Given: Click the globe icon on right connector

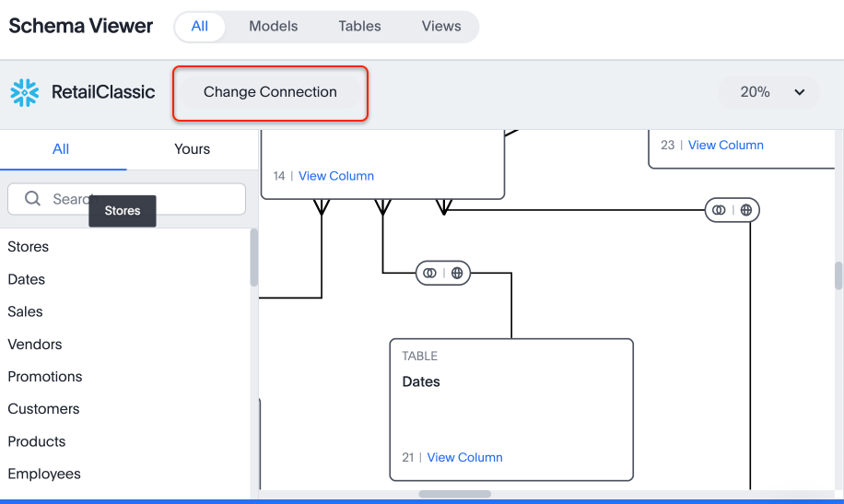Looking at the screenshot, I should [x=746, y=210].
